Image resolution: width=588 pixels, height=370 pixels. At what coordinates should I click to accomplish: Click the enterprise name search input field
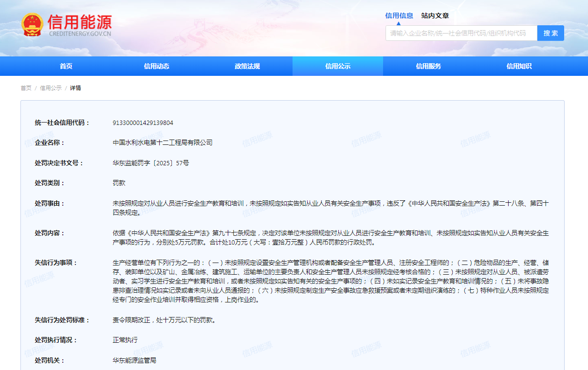coord(461,33)
